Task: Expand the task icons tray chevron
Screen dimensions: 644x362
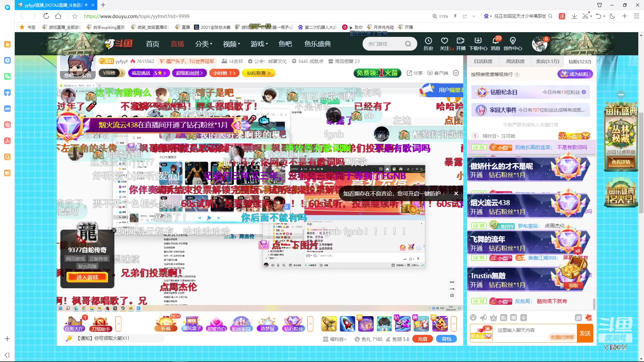Action: click(118, 324)
